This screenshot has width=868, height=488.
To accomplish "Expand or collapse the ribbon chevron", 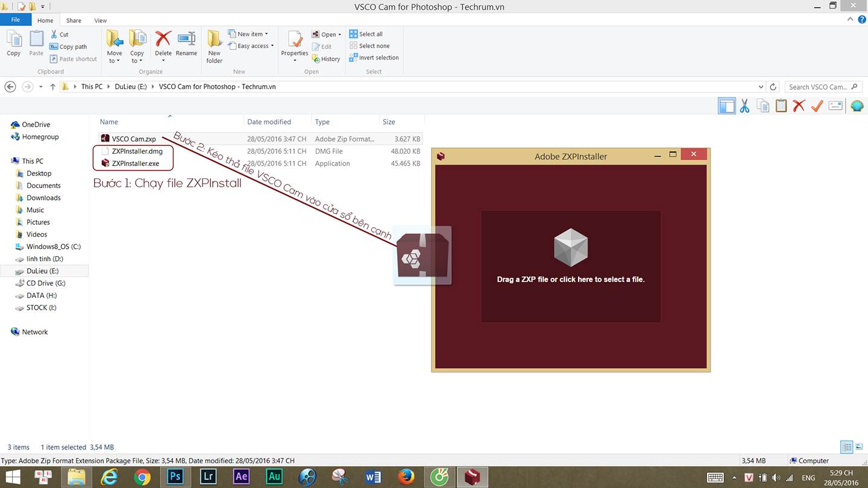I will [x=851, y=20].
